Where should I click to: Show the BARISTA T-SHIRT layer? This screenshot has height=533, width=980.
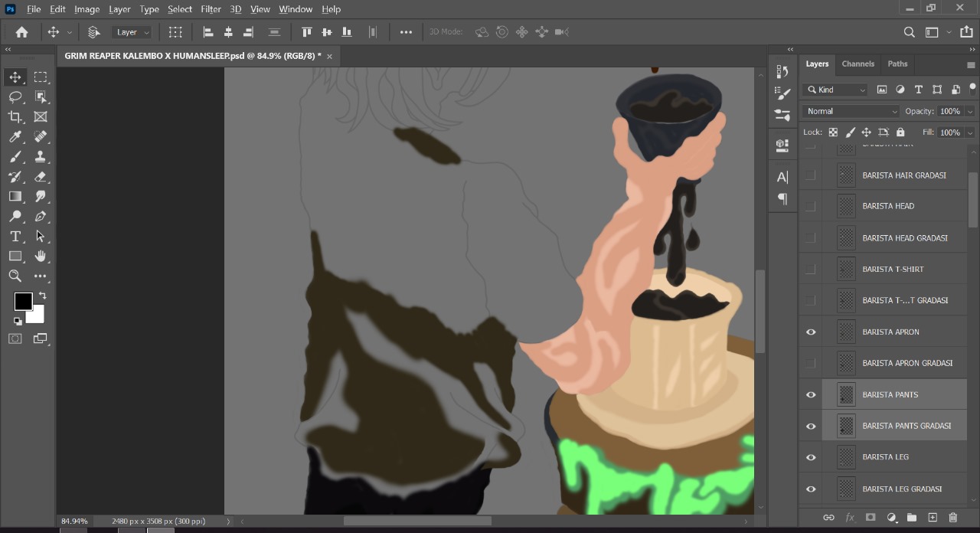tap(811, 269)
